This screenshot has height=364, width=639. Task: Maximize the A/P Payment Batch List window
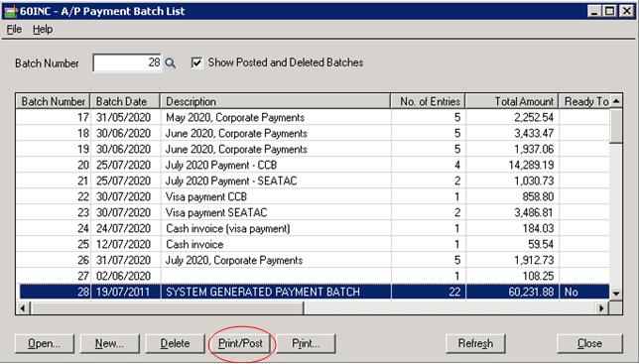[x=609, y=11]
